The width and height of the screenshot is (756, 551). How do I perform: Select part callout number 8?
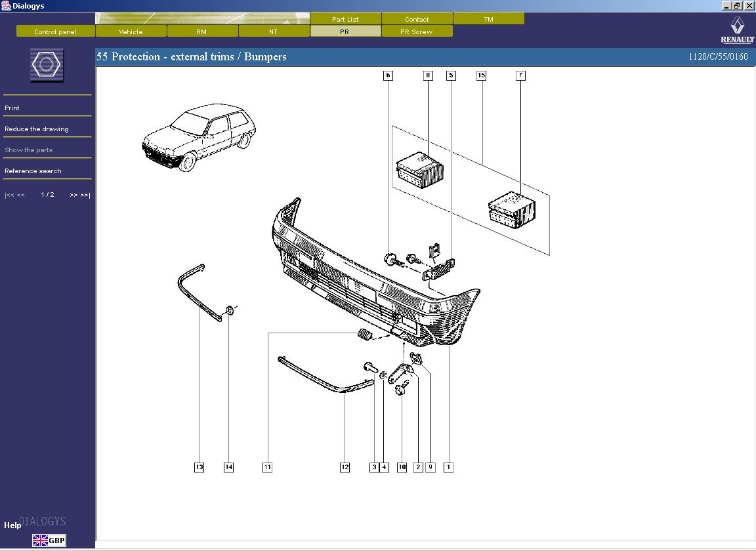[x=428, y=75]
